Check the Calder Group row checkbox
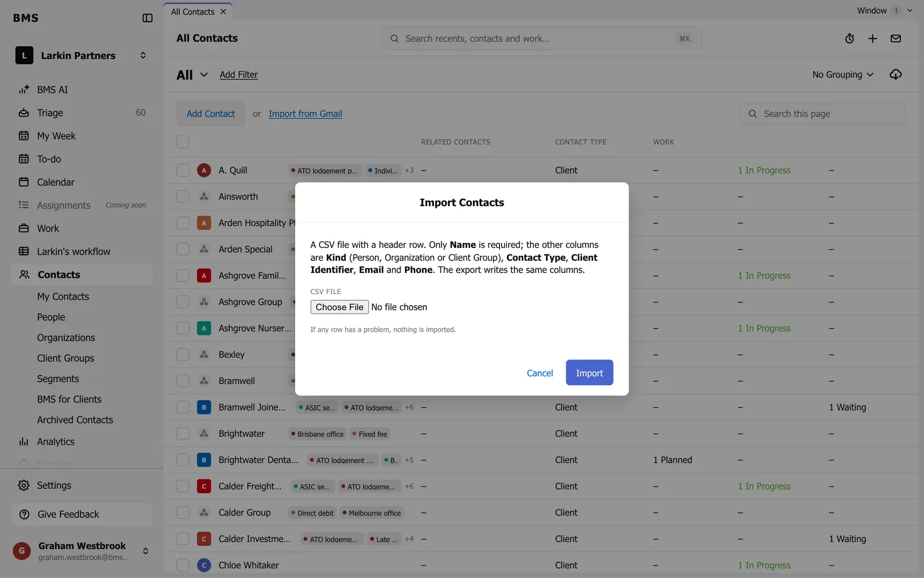Image resolution: width=924 pixels, height=578 pixels. [183, 512]
